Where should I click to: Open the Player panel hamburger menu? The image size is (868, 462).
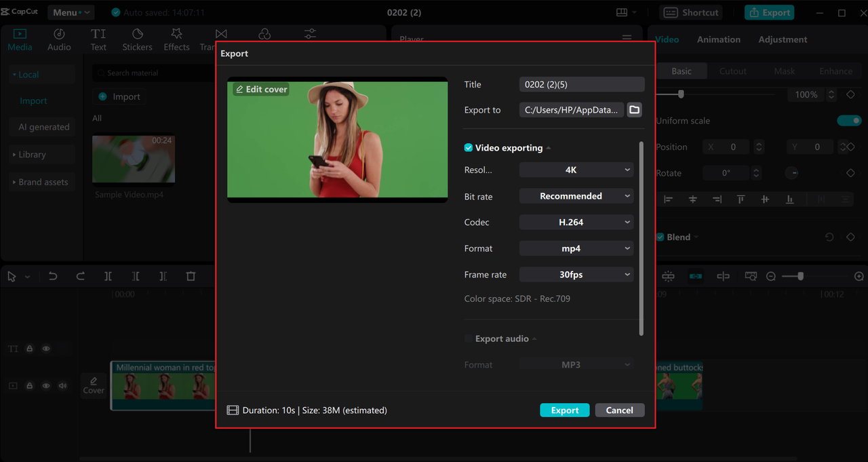(627, 39)
